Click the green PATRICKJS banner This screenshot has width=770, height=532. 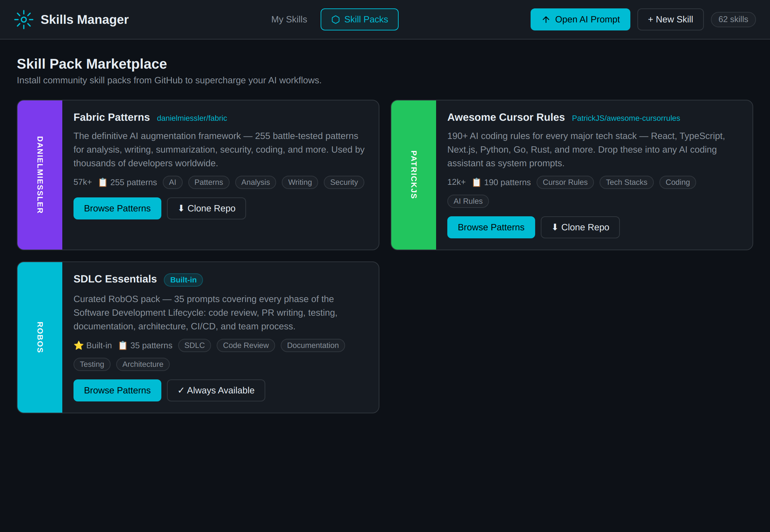pos(414,175)
